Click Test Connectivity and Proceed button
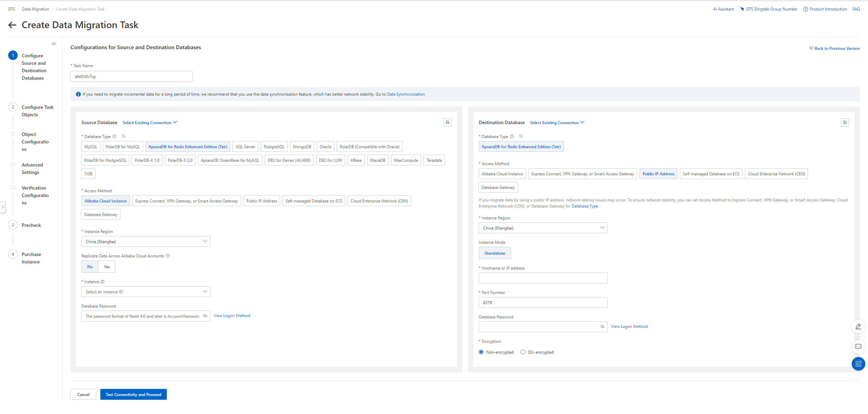Viewport: 868px width, 414px height. (x=133, y=395)
